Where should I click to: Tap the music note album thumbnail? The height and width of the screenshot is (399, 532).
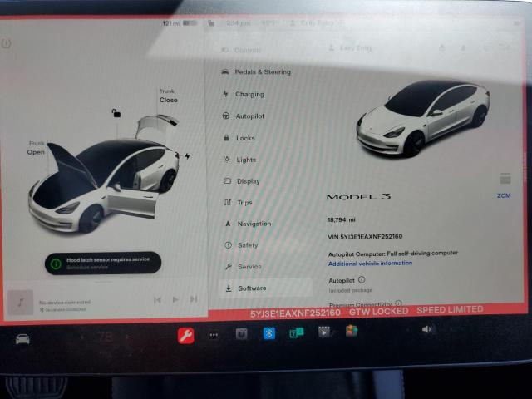[20, 302]
